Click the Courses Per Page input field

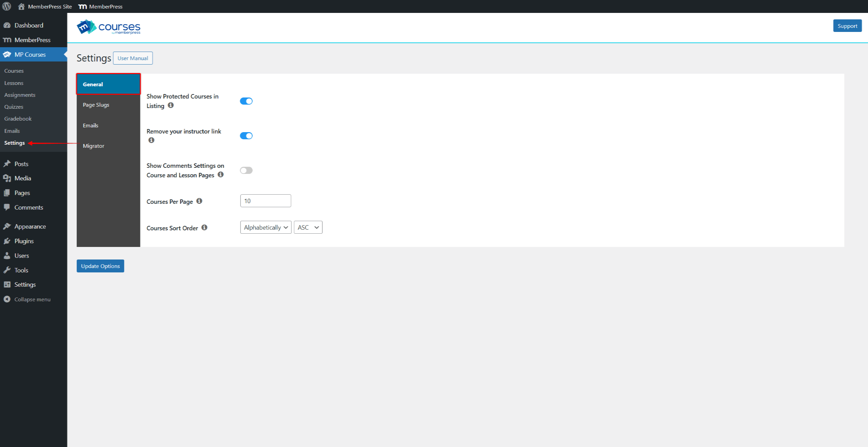point(265,201)
